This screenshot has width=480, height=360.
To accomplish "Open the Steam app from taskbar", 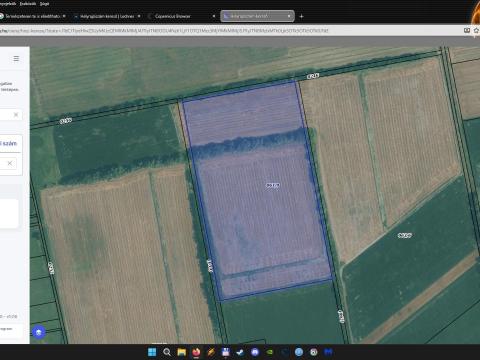I will tap(240, 352).
